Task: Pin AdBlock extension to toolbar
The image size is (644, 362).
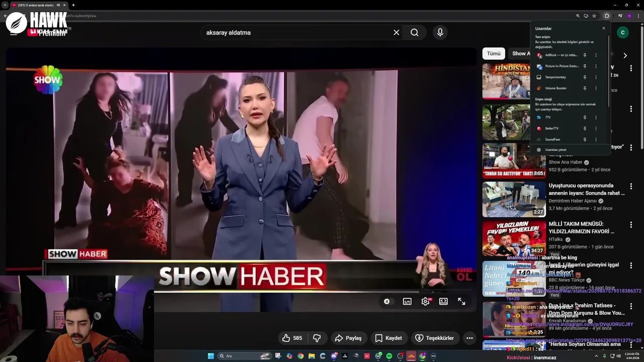Action: [585, 55]
